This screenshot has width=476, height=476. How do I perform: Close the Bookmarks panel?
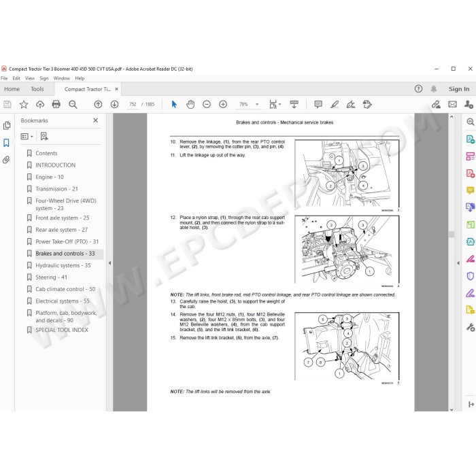tap(96, 120)
